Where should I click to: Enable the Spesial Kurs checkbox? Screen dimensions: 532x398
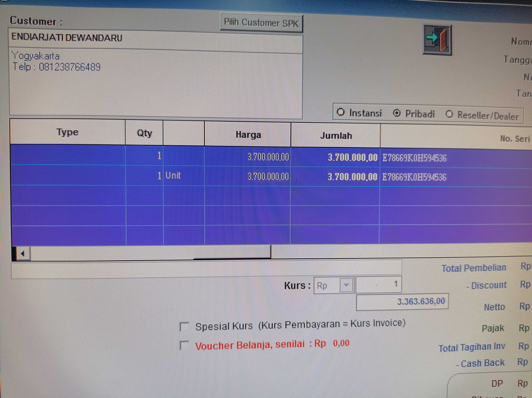[184, 327]
